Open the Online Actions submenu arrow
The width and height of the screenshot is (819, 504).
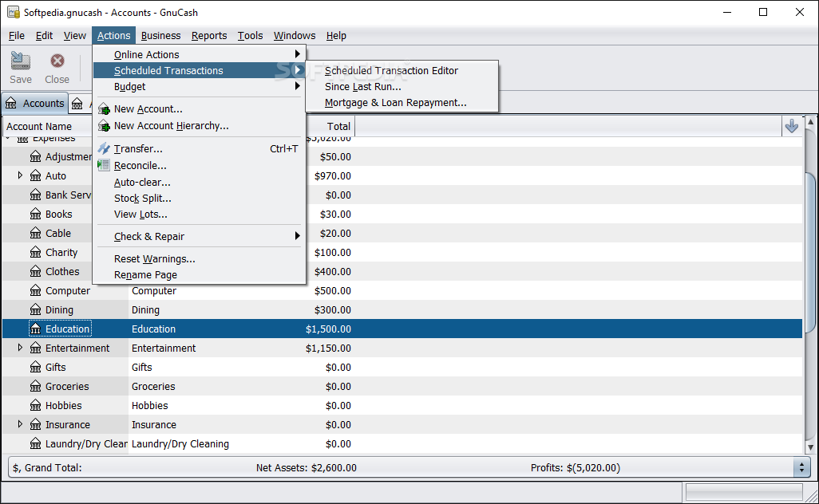point(297,53)
